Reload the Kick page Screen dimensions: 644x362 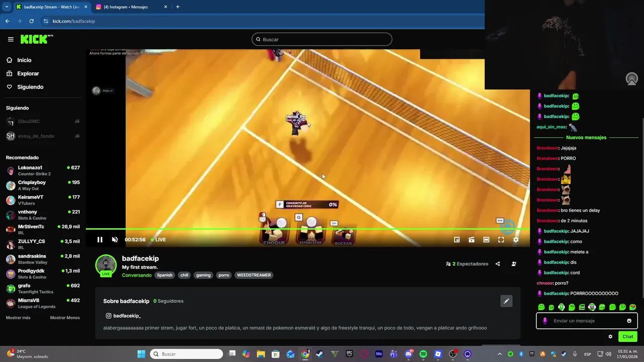31,21
